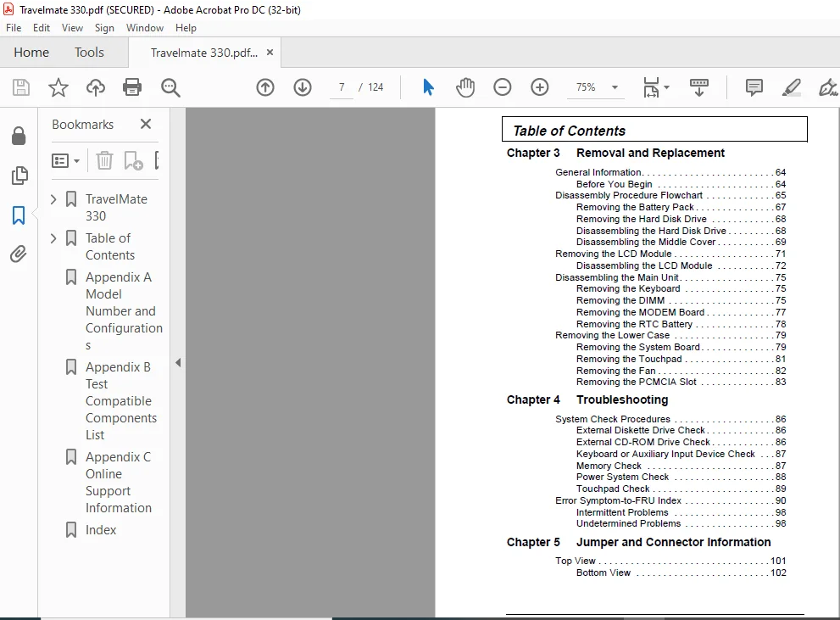Delete selected bookmark trash icon
Viewport: 840px width, 620px height.
pyautogui.click(x=104, y=160)
